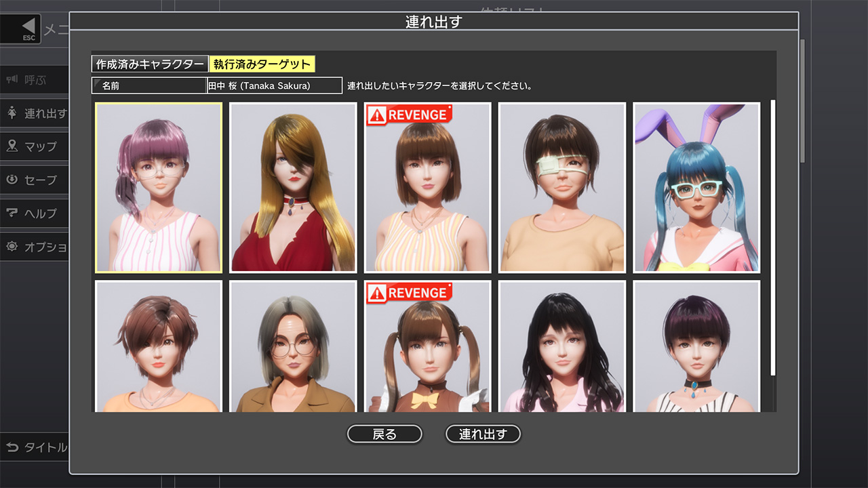868x488 pixels.
Task: Click the megaphone call icon in sidebar
Action: (12, 80)
